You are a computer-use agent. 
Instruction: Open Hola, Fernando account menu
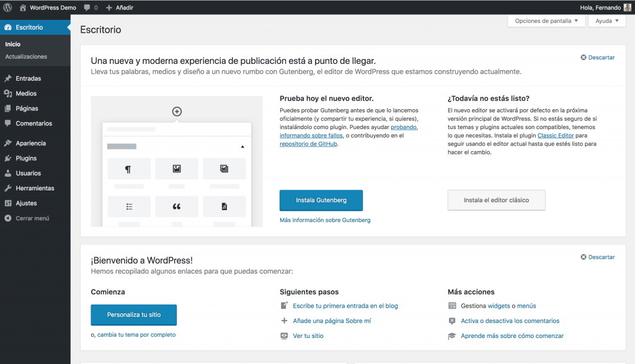pyautogui.click(x=605, y=7)
